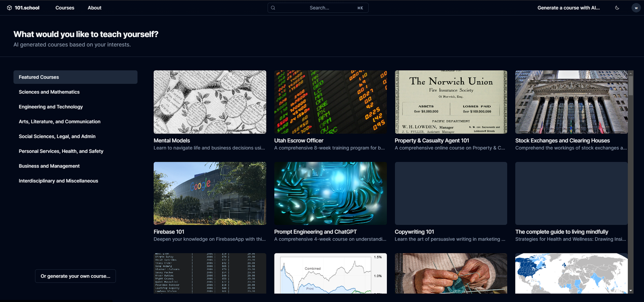Click the search magnifier icon
644x302 pixels.
point(273,8)
